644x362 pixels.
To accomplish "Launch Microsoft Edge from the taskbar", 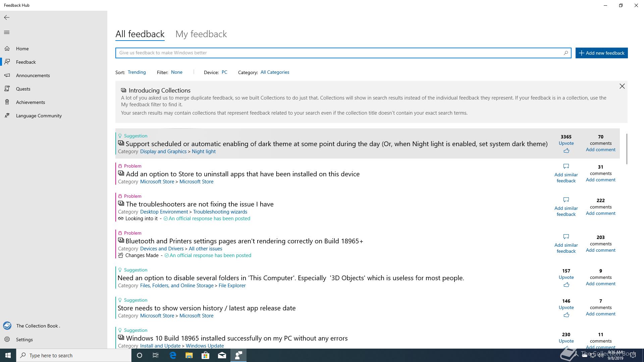I will coord(173,355).
